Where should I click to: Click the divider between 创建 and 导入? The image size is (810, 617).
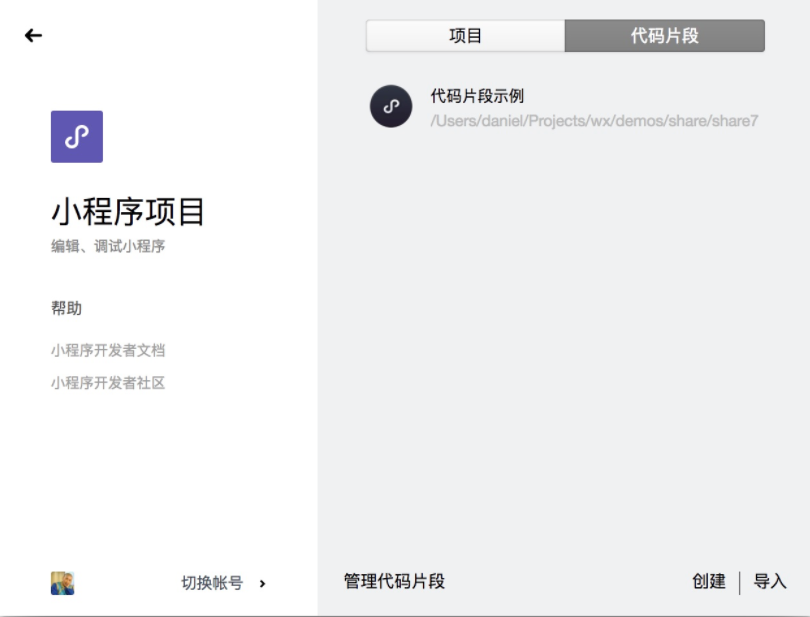(x=740, y=582)
